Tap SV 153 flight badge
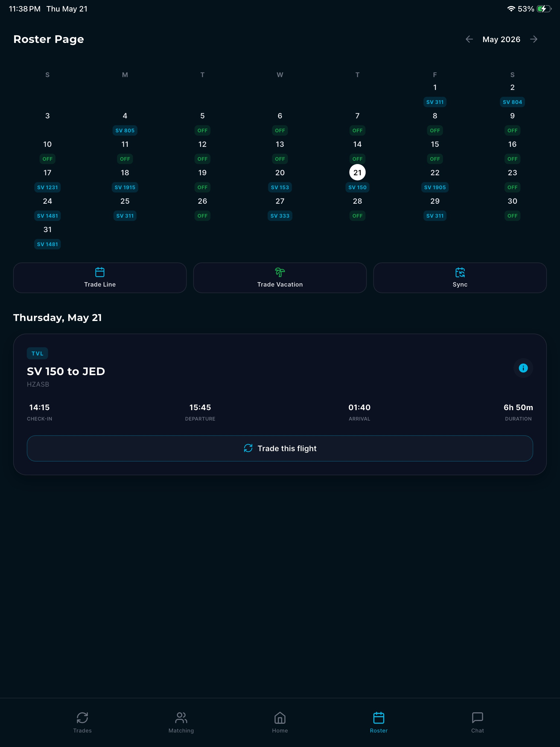The image size is (560, 747). pos(280,187)
